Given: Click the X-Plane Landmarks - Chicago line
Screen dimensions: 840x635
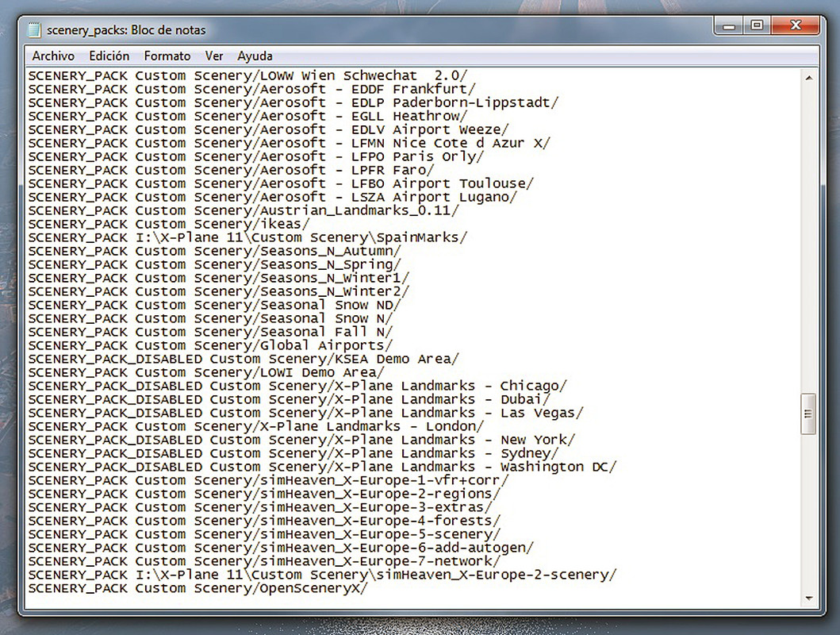Looking at the screenshot, I should coord(298,386).
